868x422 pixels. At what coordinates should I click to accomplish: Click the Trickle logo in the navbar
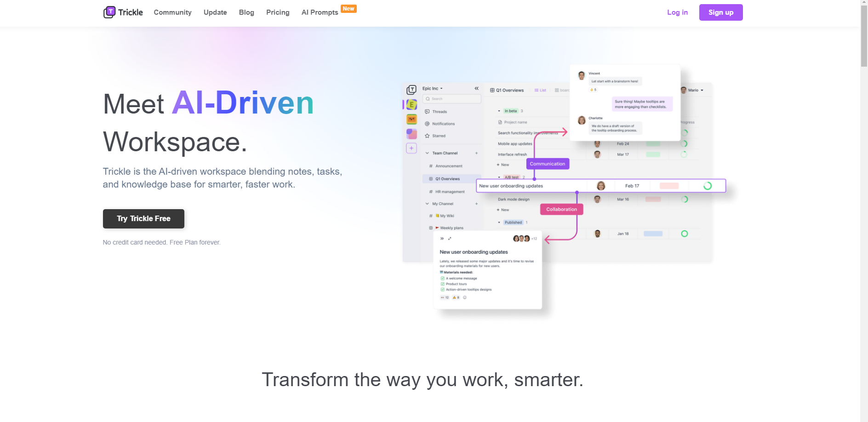123,12
